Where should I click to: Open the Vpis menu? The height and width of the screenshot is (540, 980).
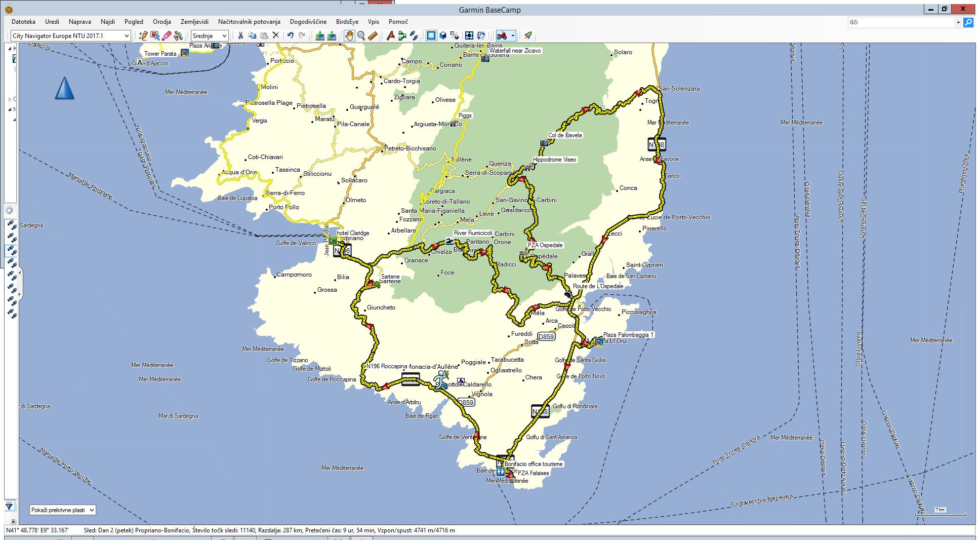(x=374, y=22)
